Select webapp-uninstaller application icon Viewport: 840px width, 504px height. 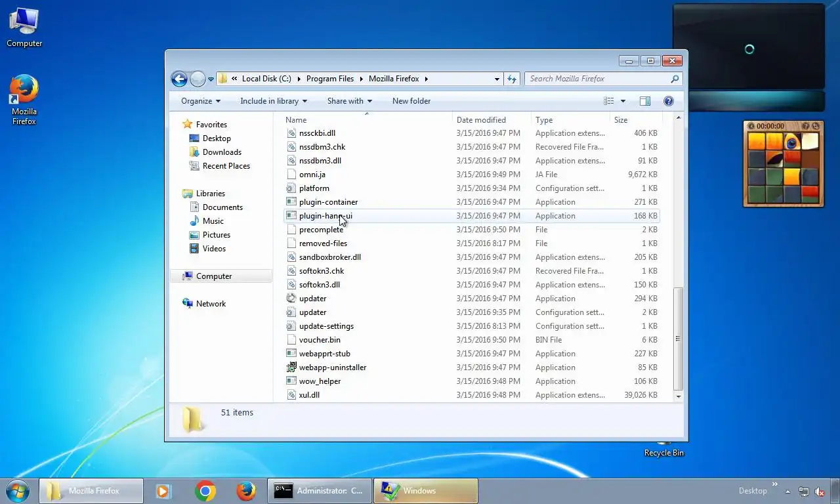291,367
